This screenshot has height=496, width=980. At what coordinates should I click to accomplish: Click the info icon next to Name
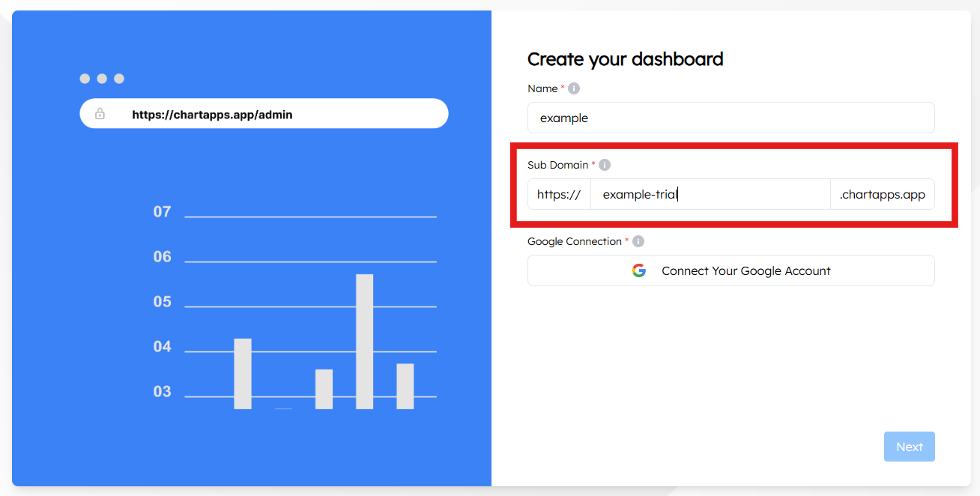point(574,88)
